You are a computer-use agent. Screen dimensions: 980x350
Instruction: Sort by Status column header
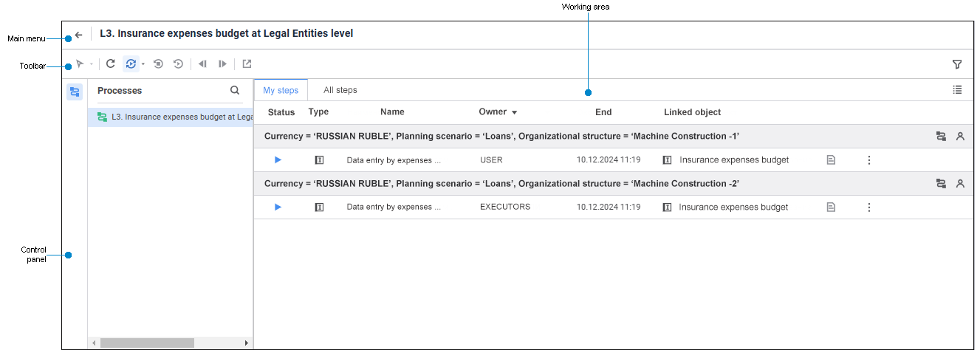[x=281, y=112]
